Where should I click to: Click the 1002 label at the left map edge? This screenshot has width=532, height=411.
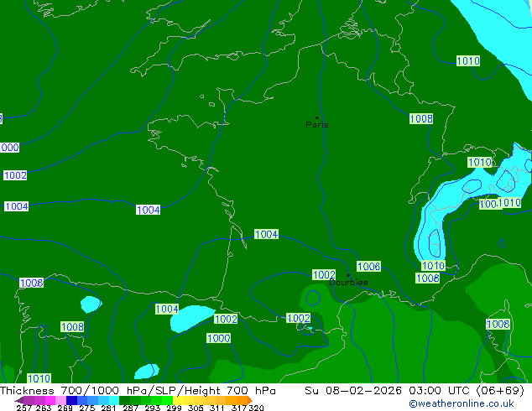tap(15, 175)
